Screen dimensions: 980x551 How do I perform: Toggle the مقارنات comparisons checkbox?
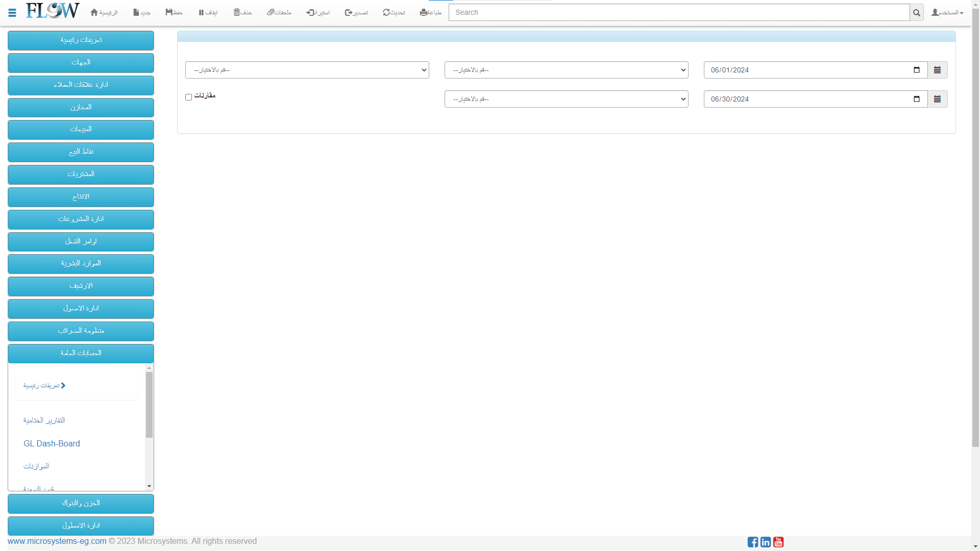point(188,97)
